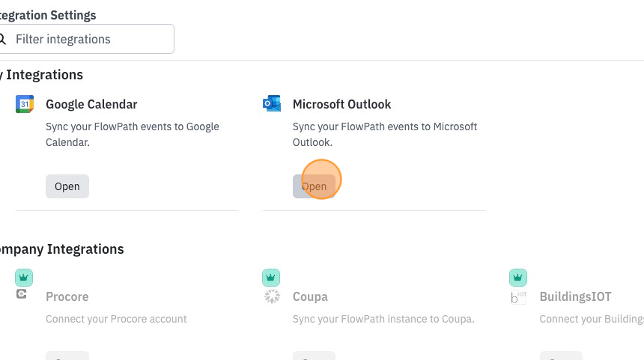The height and width of the screenshot is (360, 644).
Task: Click the crown badge above BuildingsIOT
Action: [x=518, y=278]
